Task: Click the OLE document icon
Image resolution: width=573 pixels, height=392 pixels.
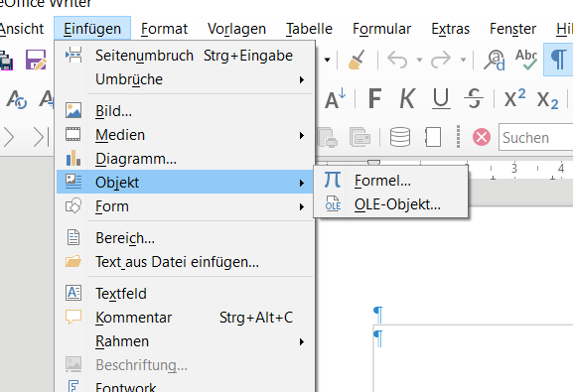Action: pyautogui.click(x=333, y=203)
